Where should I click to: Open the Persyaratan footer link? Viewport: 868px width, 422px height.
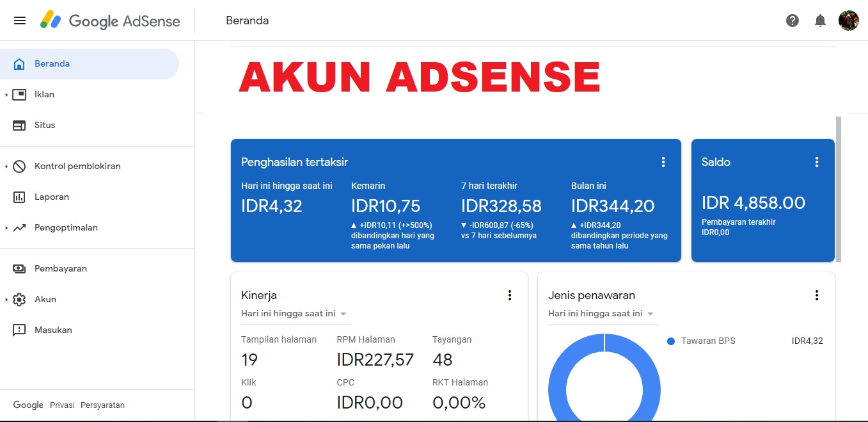click(102, 405)
